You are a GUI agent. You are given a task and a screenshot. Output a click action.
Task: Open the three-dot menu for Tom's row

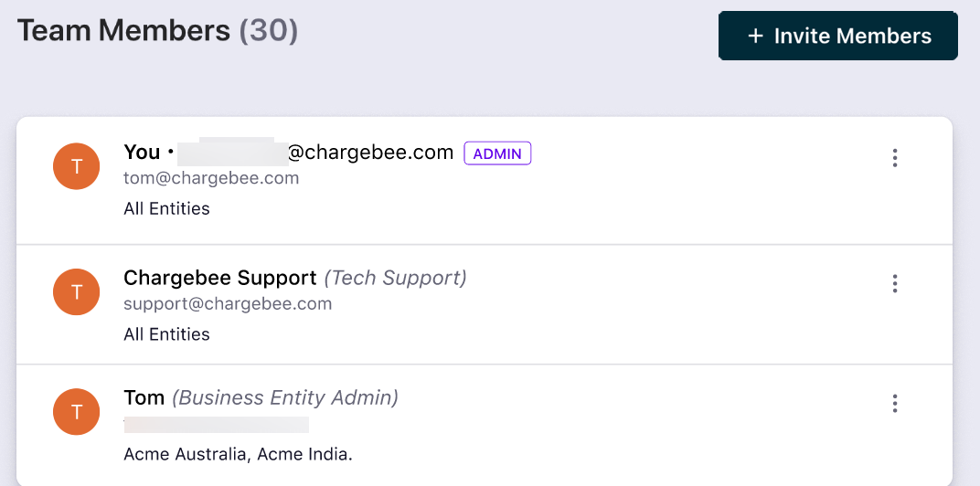click(894, 403)
